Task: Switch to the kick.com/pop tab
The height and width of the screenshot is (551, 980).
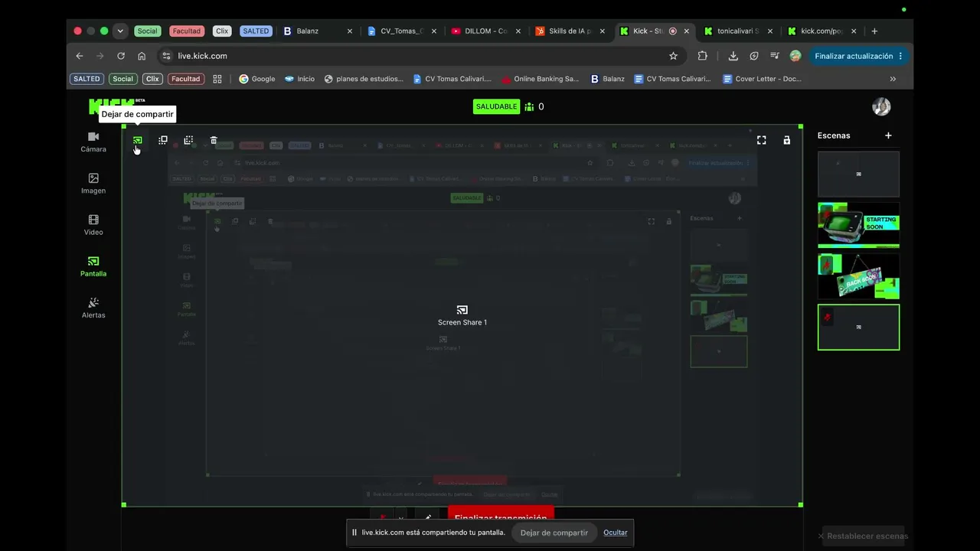Action: pos(822,31)
